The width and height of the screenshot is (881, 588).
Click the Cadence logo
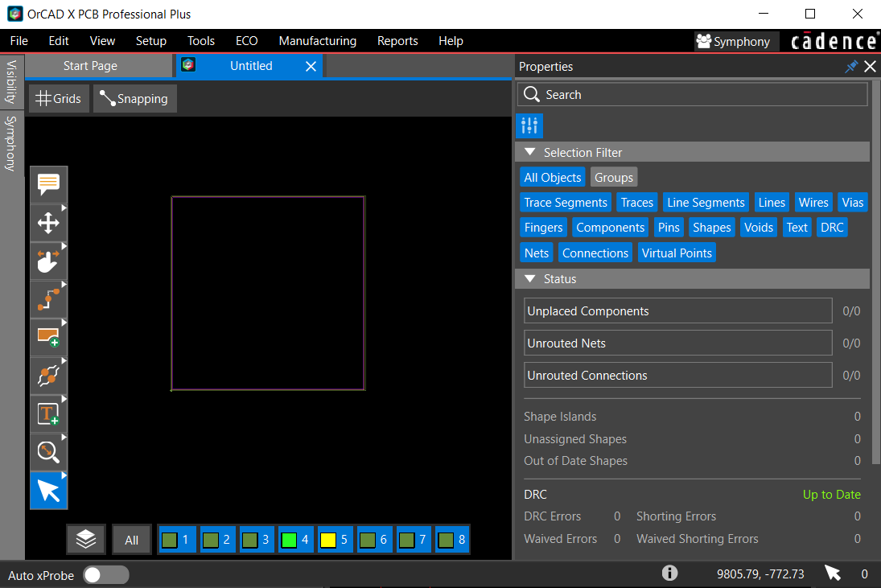pyautogui.click(x=834, y=41)
